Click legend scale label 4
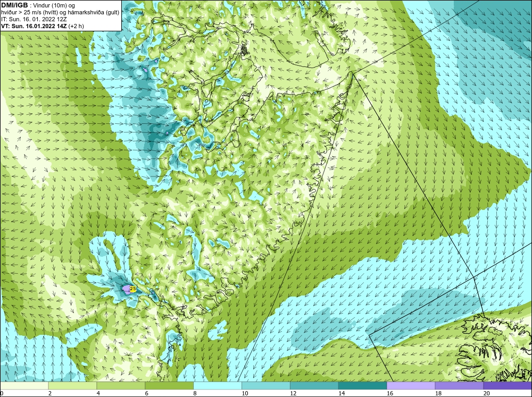Viewport: 532px width, 397px height. pos(98,393)
